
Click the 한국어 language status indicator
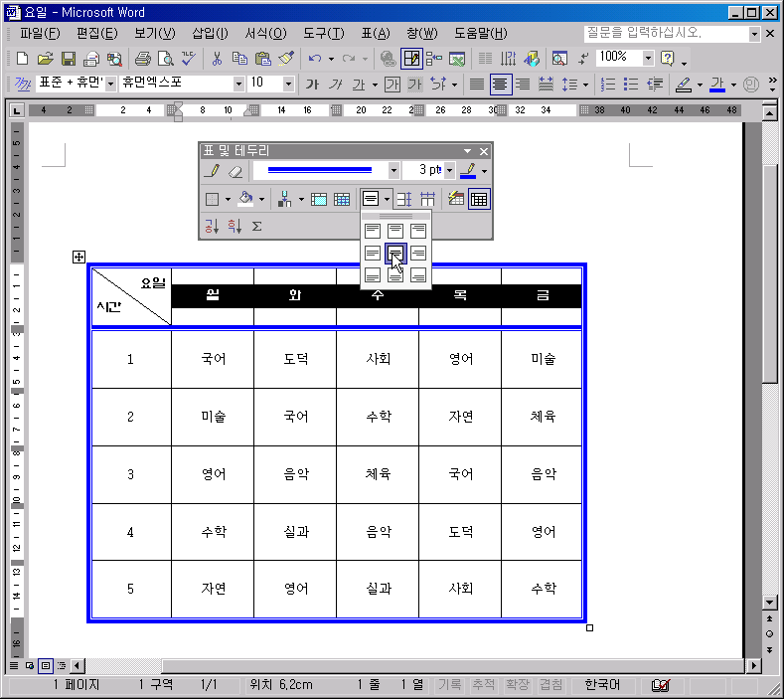coord(602,684)
